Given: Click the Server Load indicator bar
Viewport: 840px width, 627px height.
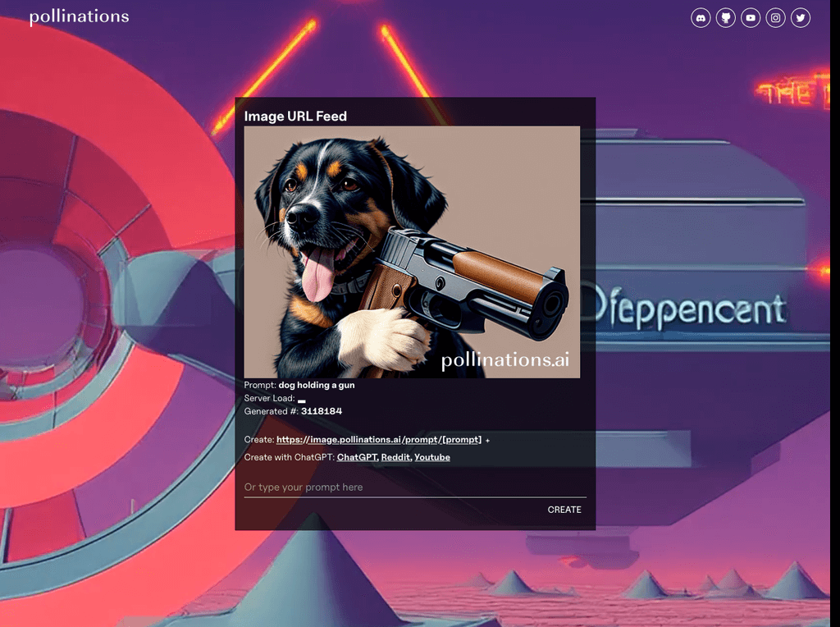Looking at the screenshot, I should (302, 400).
